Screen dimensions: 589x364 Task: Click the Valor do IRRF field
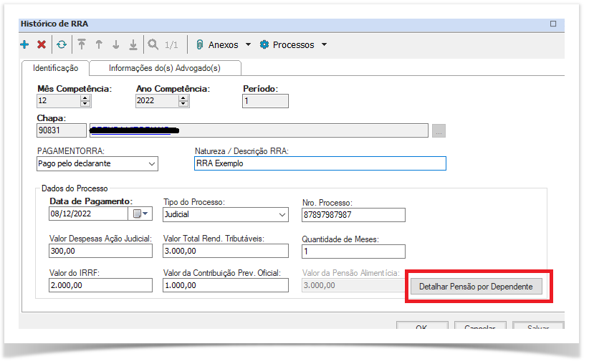[100, 285]
